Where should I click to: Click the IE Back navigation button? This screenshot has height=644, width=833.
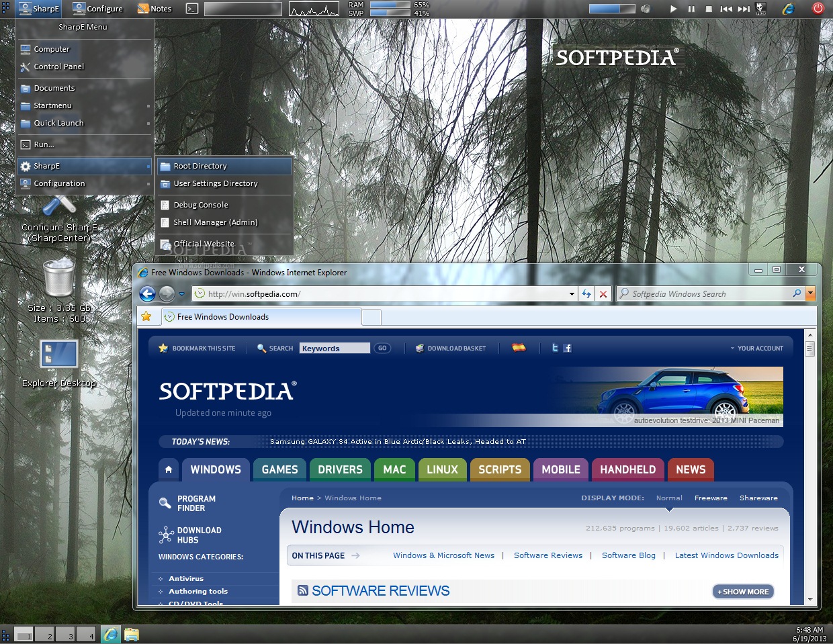pyautogui.click(x=148, y=293)
